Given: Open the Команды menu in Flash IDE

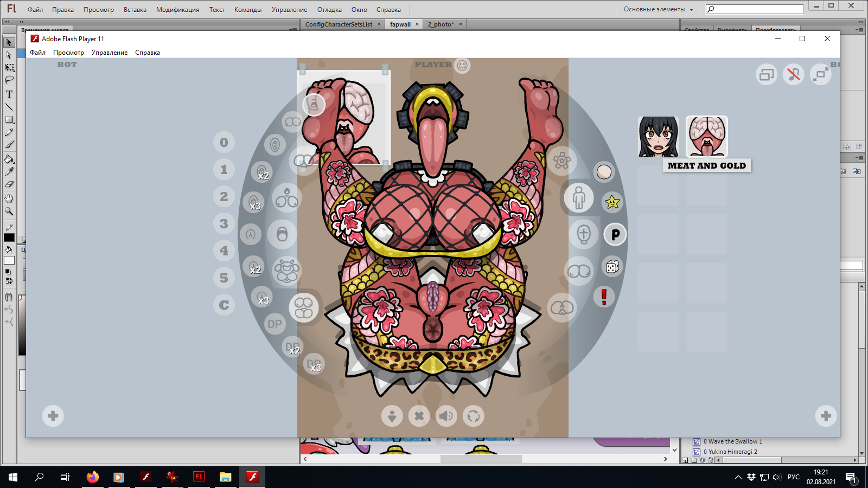Looking at the screenshot, I should tap(248, 10).
